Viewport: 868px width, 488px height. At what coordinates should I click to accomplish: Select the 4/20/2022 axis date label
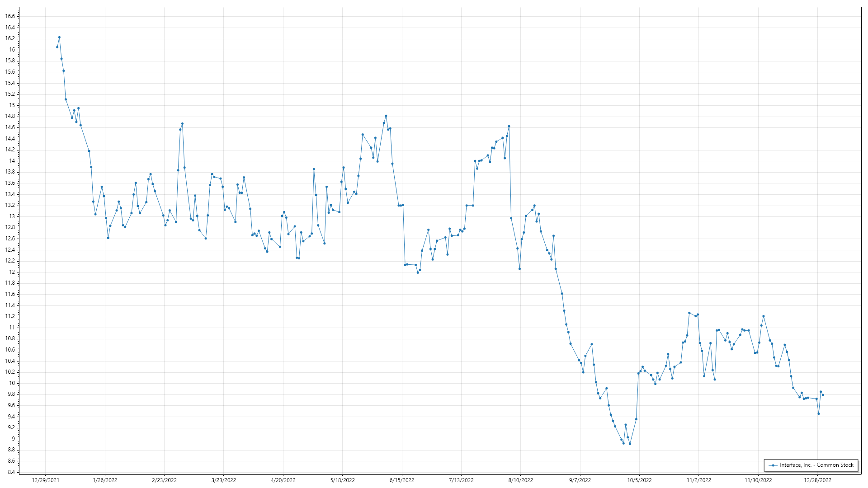point(283,480)
